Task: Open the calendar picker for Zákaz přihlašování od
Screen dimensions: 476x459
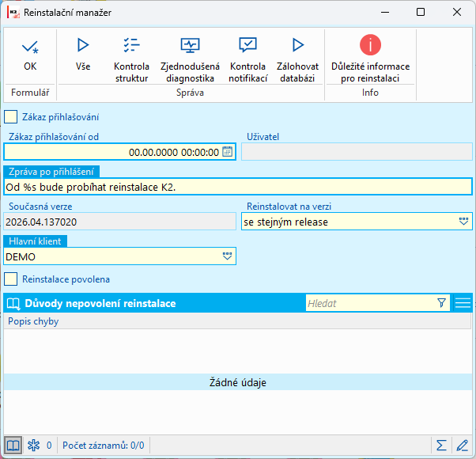Action: click(x=228, y=152)
